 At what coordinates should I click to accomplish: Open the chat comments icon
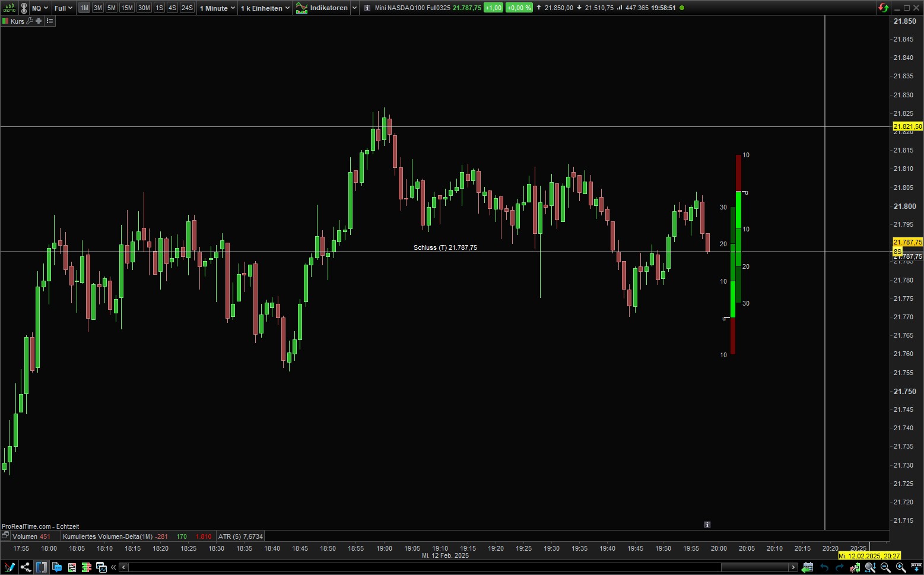(x=57, y=567)
